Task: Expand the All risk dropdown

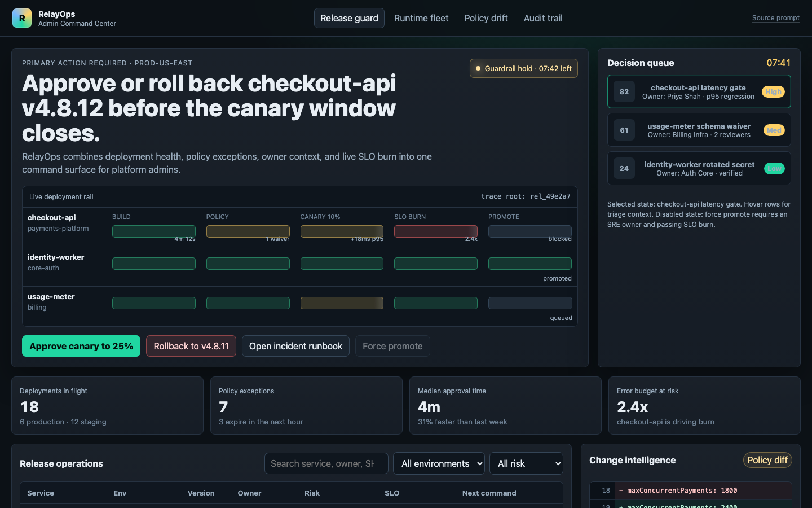Action: pos(526,463)
